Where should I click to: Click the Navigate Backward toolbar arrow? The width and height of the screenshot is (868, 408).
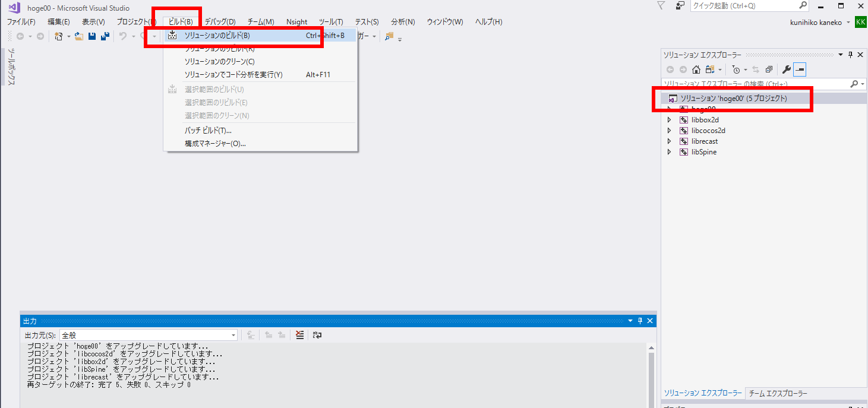(20, 36)
